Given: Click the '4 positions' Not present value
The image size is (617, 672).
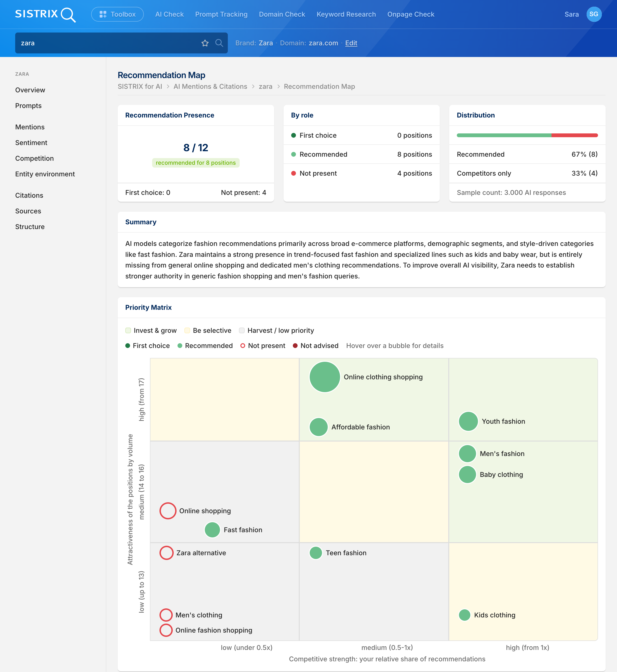Looking at the screenshot, I should point(414,173).
